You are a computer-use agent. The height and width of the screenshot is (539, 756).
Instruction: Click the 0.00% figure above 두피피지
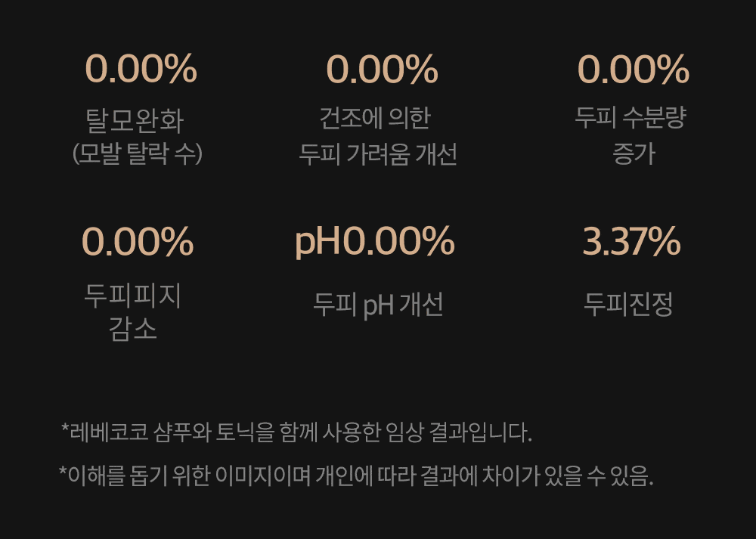point(138,242)
